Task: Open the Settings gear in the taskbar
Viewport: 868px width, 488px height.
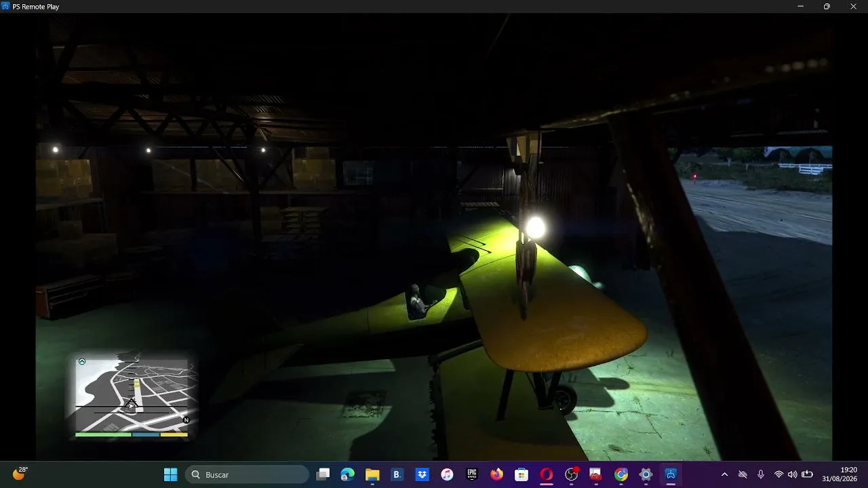Action: coord(646,474)
